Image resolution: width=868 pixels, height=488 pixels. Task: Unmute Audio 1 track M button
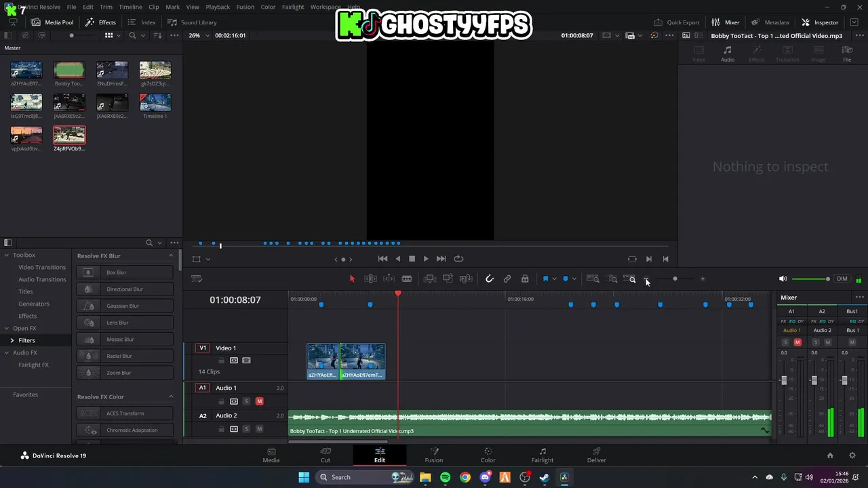tap(259, 401)
